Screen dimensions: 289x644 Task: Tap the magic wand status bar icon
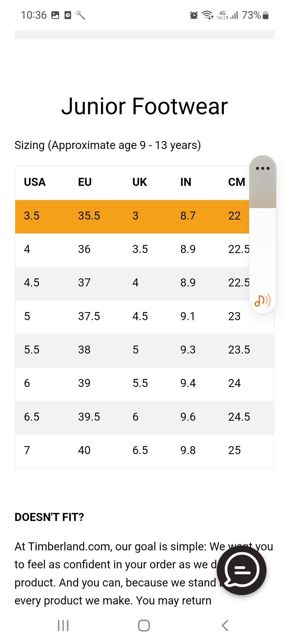(x=80, y=15)
